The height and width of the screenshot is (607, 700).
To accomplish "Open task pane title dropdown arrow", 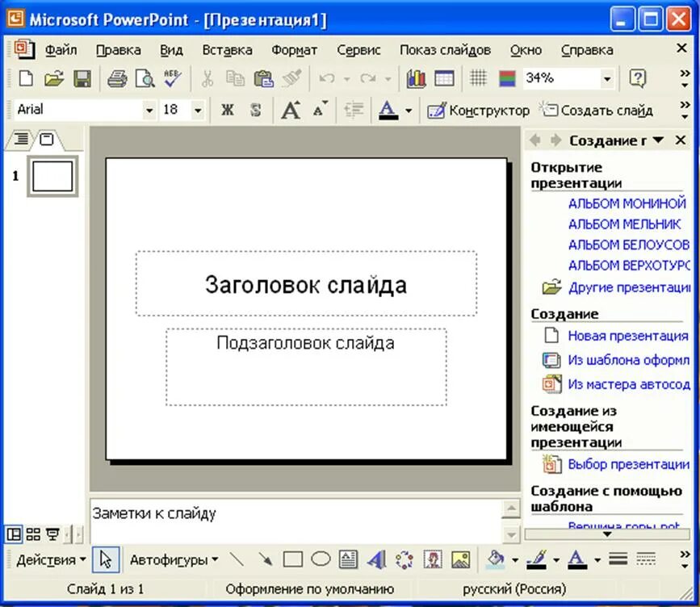I will point(658,140).
